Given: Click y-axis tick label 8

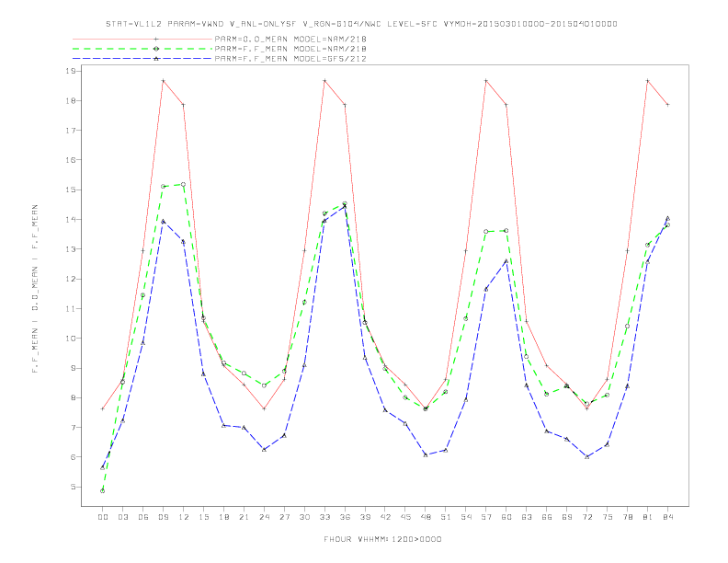Looking at the screenshot, I should [x=74, y=398].
